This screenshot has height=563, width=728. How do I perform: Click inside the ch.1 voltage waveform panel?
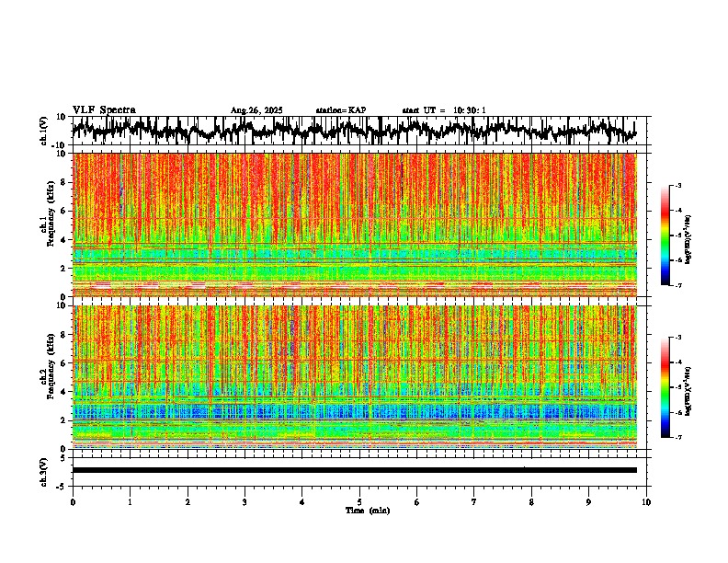point(359,131)
